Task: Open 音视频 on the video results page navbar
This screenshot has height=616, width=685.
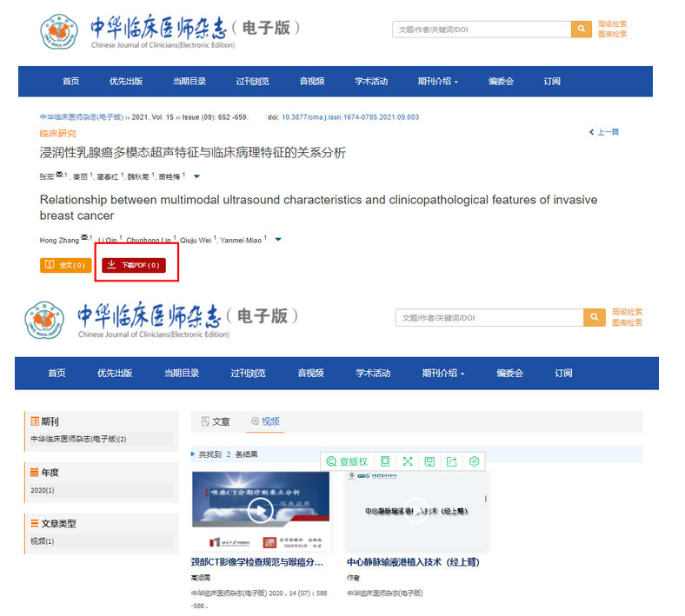Action: (310, 373)
